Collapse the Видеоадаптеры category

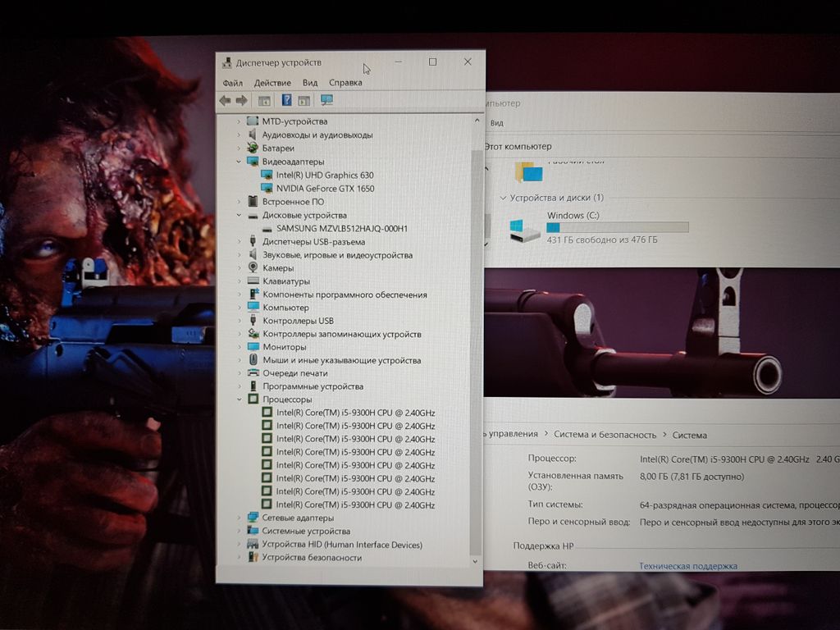pyautogui.click(x=239, y=162)
